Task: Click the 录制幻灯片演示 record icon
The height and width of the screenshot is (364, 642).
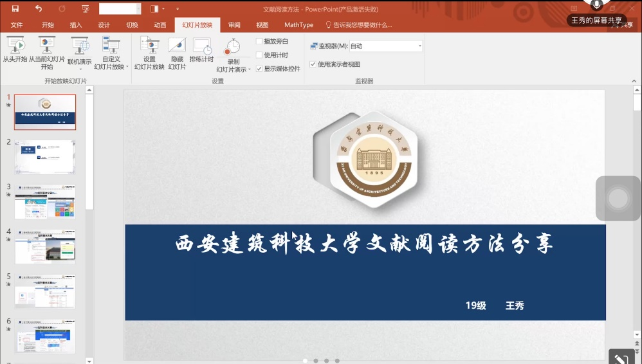Action: [x=233, y=47]
